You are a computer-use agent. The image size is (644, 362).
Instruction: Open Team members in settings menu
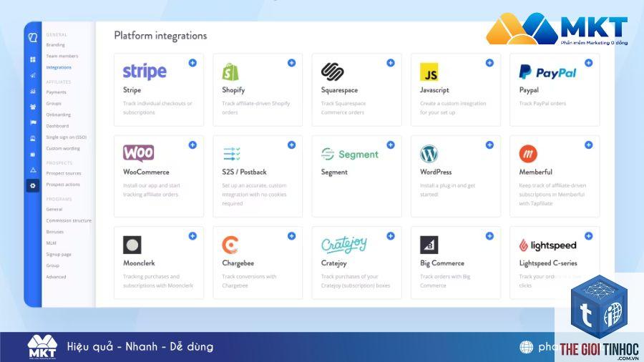coord(62,56)
